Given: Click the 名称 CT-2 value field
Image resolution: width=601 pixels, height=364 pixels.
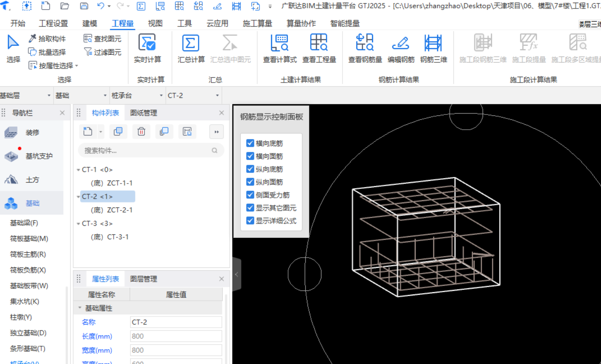Looking at the screenshot, I should point(176,322).
